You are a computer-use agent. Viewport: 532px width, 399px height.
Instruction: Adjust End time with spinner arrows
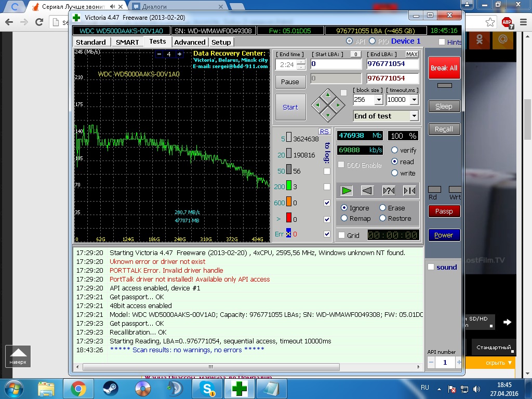(x=301, y=64)
